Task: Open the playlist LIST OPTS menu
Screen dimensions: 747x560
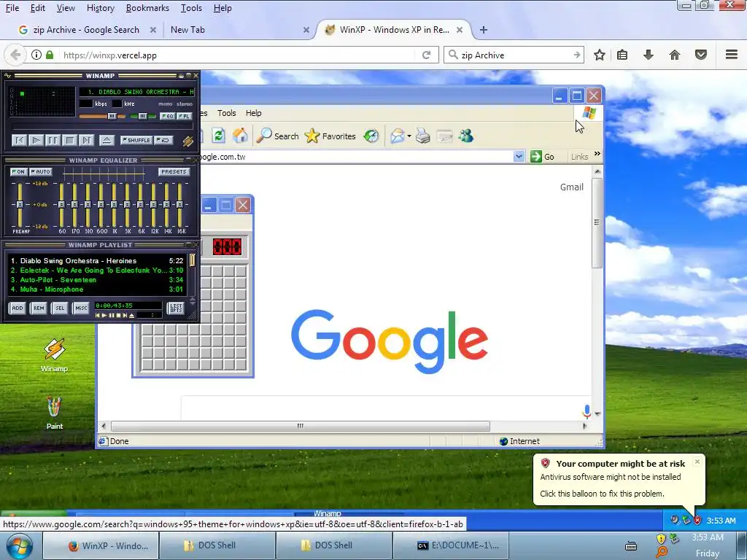Action: 176,308
